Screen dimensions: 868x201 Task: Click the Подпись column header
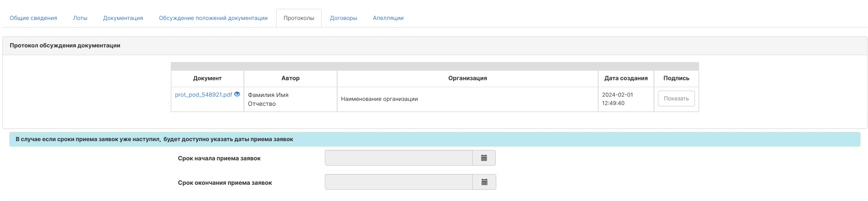[x=676, y=78]
